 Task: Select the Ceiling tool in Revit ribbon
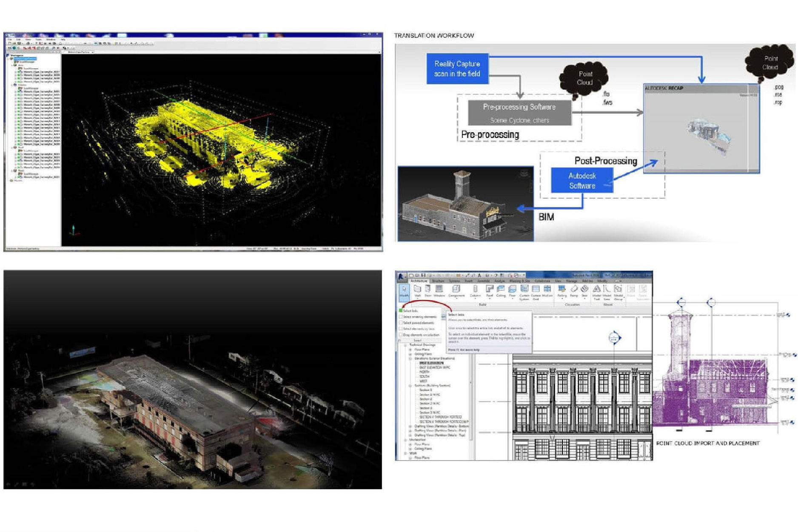point(501,291)
